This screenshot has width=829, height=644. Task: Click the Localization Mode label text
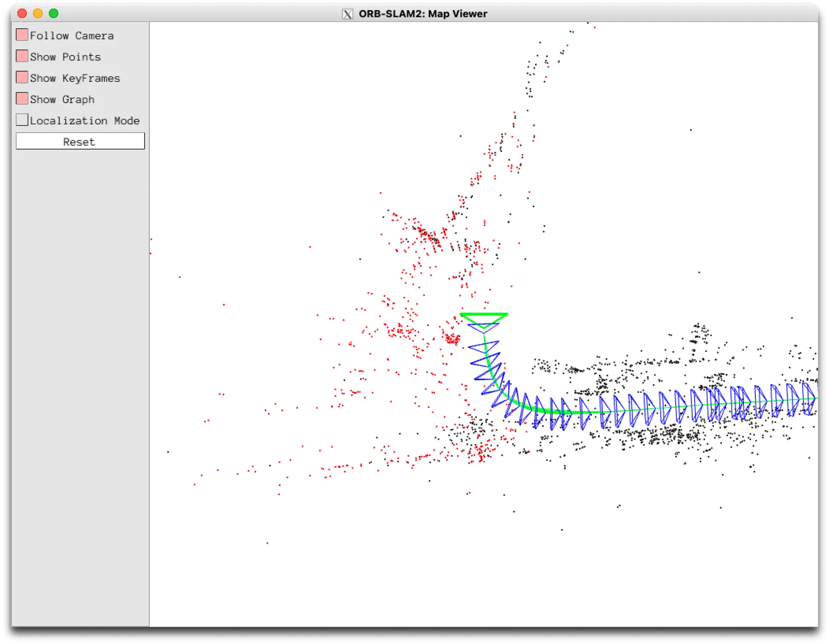tap(85, 121)
